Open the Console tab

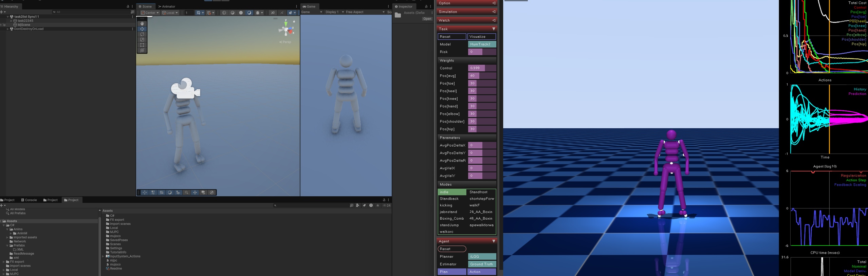pyautogui.click(x=29, y=200)
